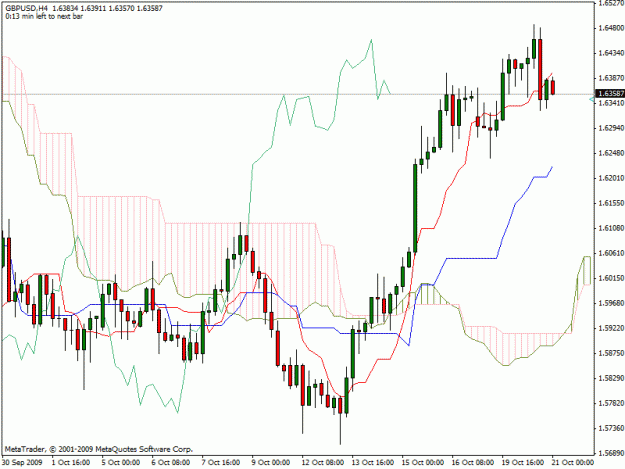625x469 pixels.
Task: Click the 1.63870 price axis label
Action: coord(611,78)
